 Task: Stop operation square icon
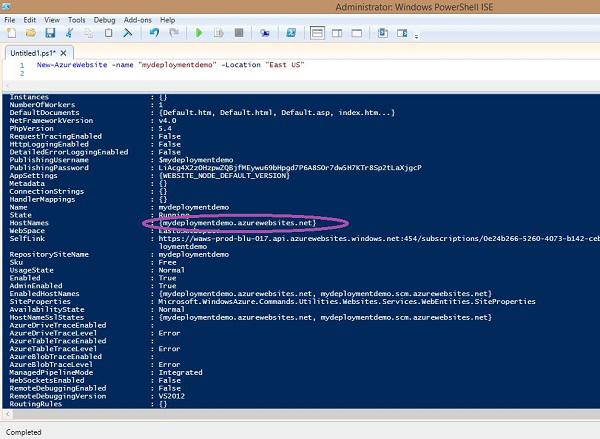[x=239, y=33]
